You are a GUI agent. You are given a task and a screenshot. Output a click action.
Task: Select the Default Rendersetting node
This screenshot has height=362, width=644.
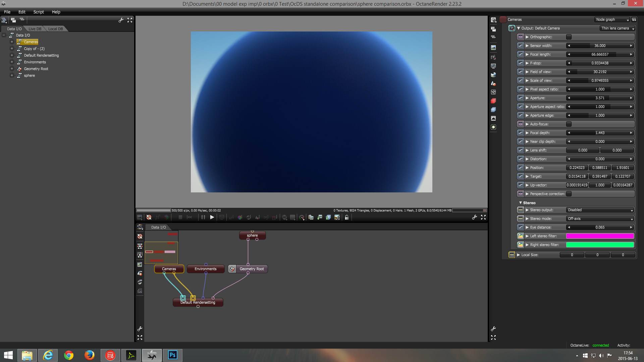[x=198, y=303]
